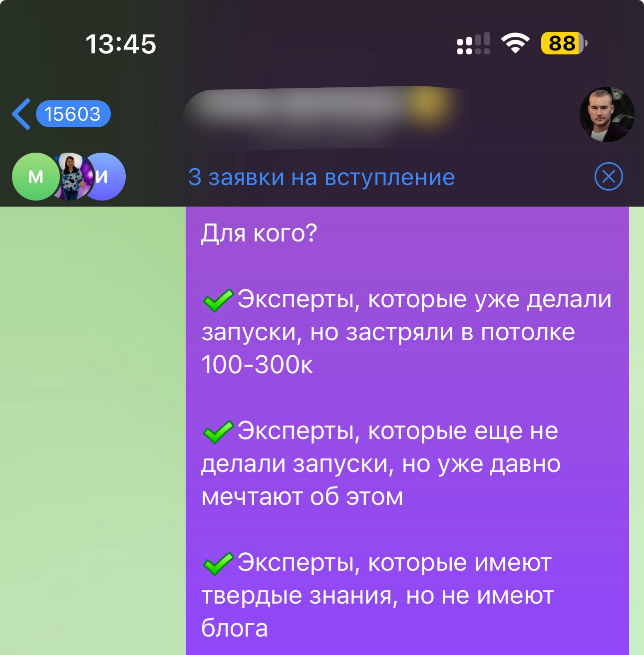The width and height of the screenshot is (644, 655).
Task: Tap the first green checkmark emoji
Action: coord(218,300)
